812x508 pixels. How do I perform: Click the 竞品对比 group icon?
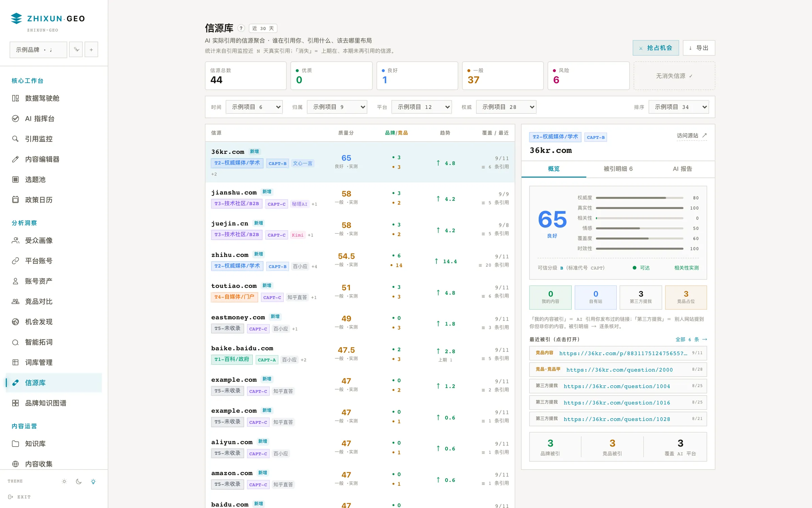pos(16,301)
